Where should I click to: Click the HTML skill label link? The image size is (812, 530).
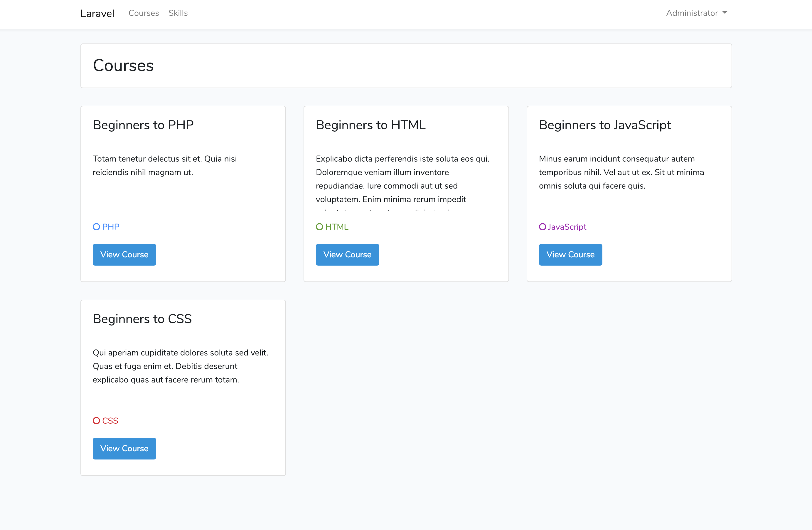pyautogui.click(x=337, y=227)
